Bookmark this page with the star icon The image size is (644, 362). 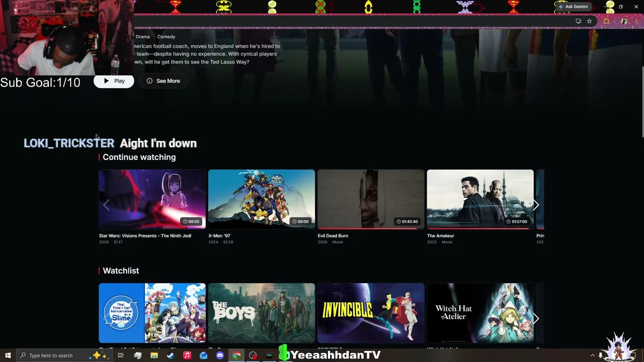coord(589,21)
